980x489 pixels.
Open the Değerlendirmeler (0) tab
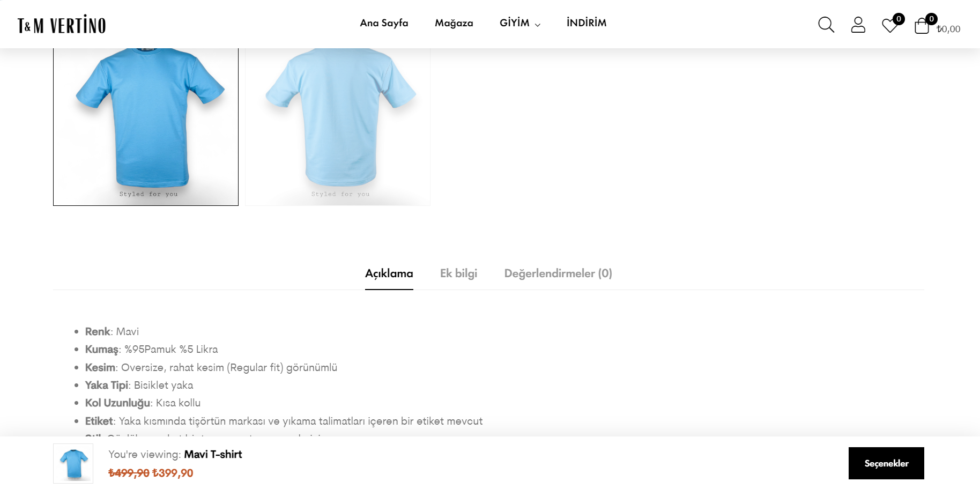click(558, 273)
